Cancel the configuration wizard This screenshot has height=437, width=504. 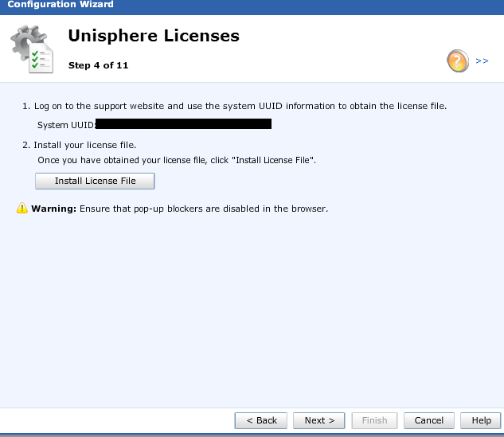[x=429, y=420]
